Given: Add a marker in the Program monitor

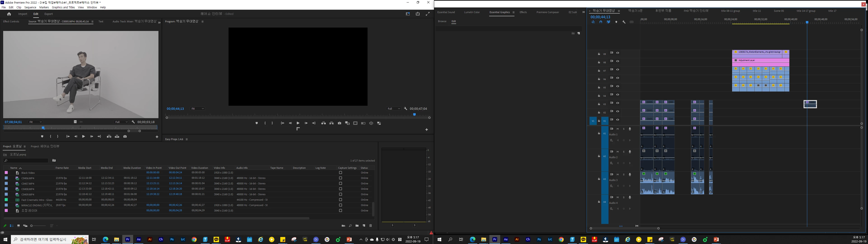Looking at the screenshot, I should pyautogui.click(x=257, y=123).
